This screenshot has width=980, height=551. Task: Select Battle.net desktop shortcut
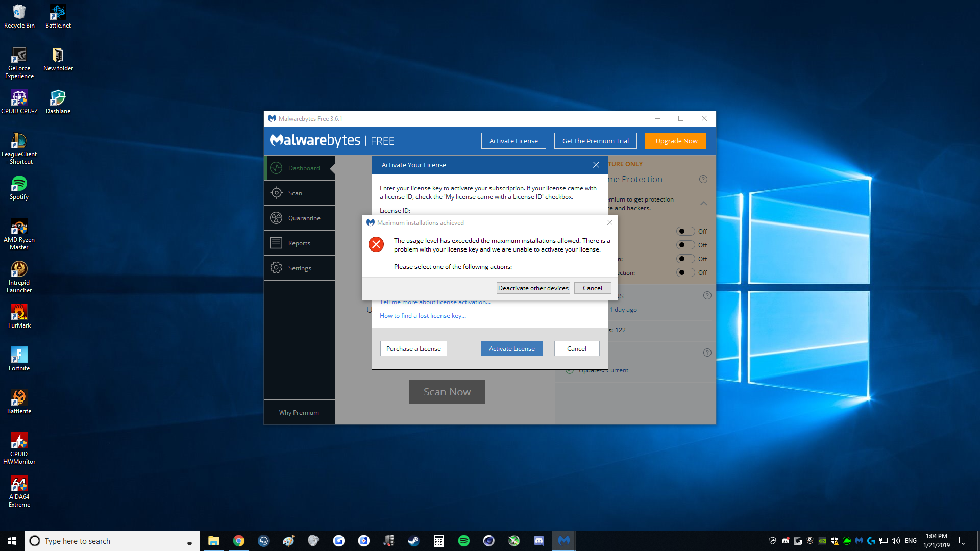point(58,16)
